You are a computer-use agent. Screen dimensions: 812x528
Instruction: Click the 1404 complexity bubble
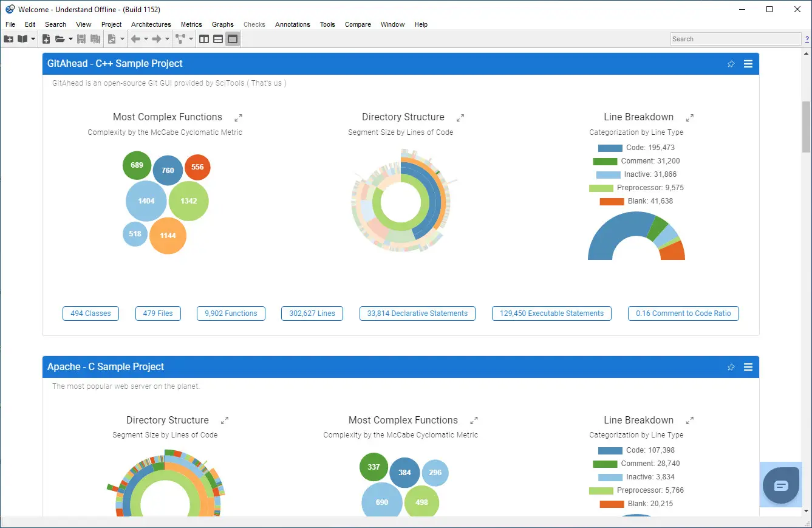click(146, 201)
